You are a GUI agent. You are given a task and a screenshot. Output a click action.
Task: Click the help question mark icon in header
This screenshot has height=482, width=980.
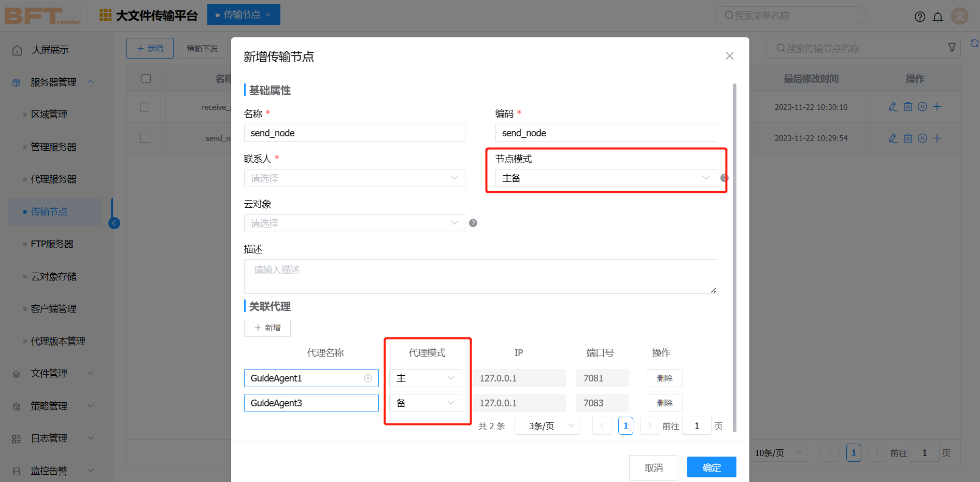coord(920,17)
